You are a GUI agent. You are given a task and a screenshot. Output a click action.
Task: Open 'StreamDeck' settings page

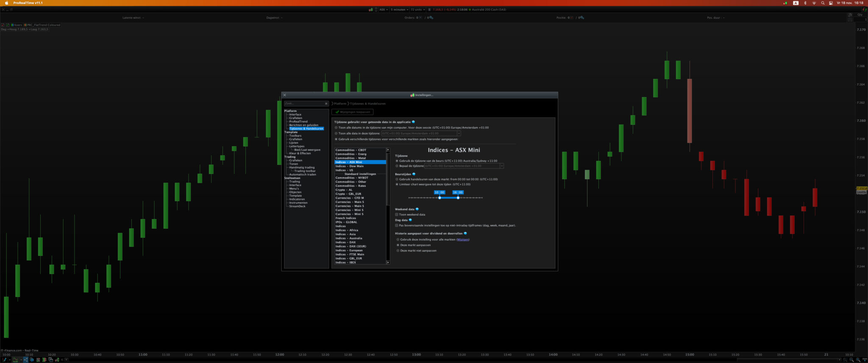[x=297, y=206]
